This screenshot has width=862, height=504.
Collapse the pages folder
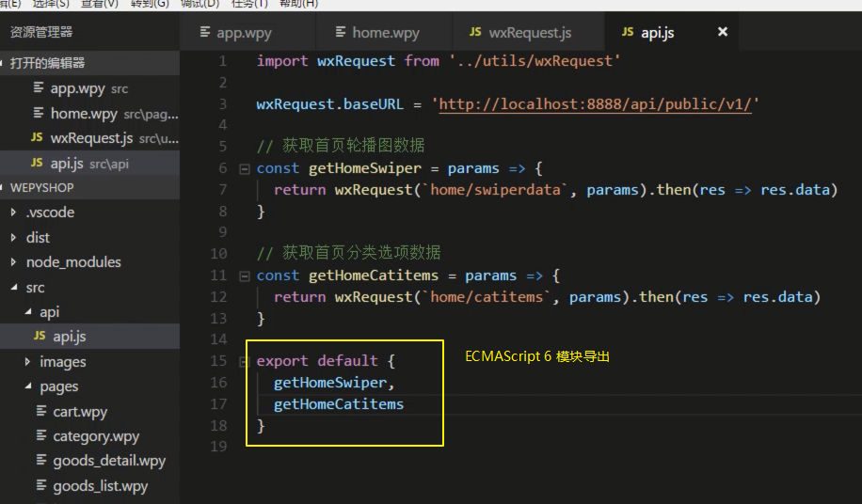coord(27,386)
